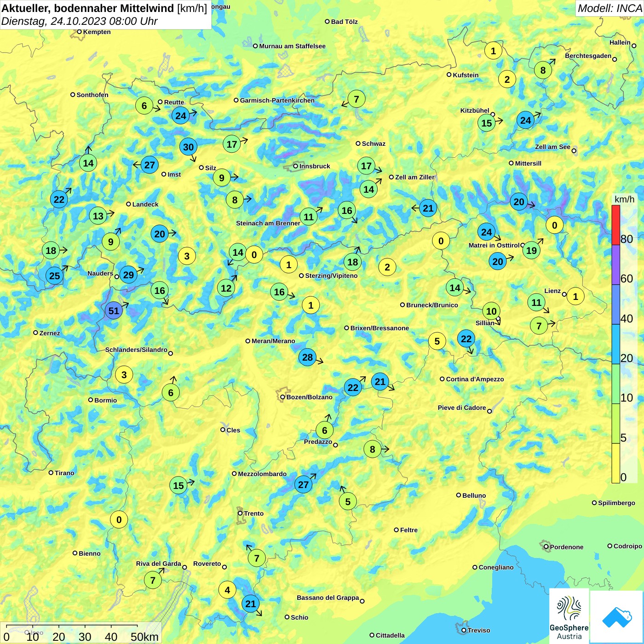Click the blue logo beside GeoSphere Austria
The height and width of the screenshot is (644, 644).
[616, 616]
